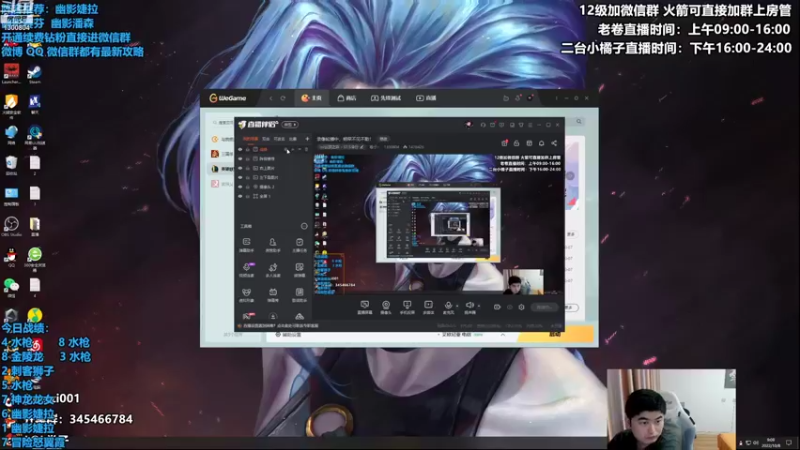Screen dimensions: 800x450
Task: Click the record icon beside the stream button
Action: click(x=497, y=307)
